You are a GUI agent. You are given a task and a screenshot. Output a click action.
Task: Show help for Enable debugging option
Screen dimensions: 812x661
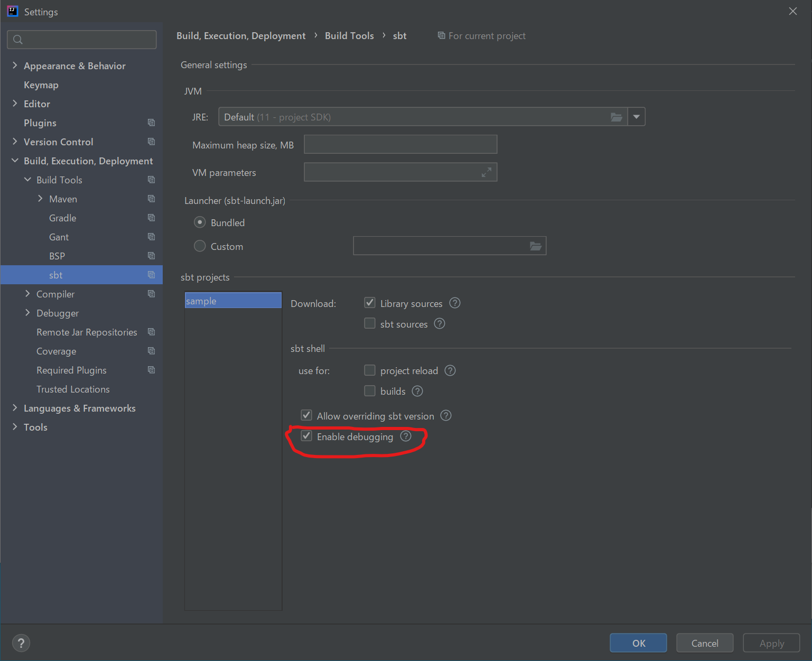[x=406, y=436]
